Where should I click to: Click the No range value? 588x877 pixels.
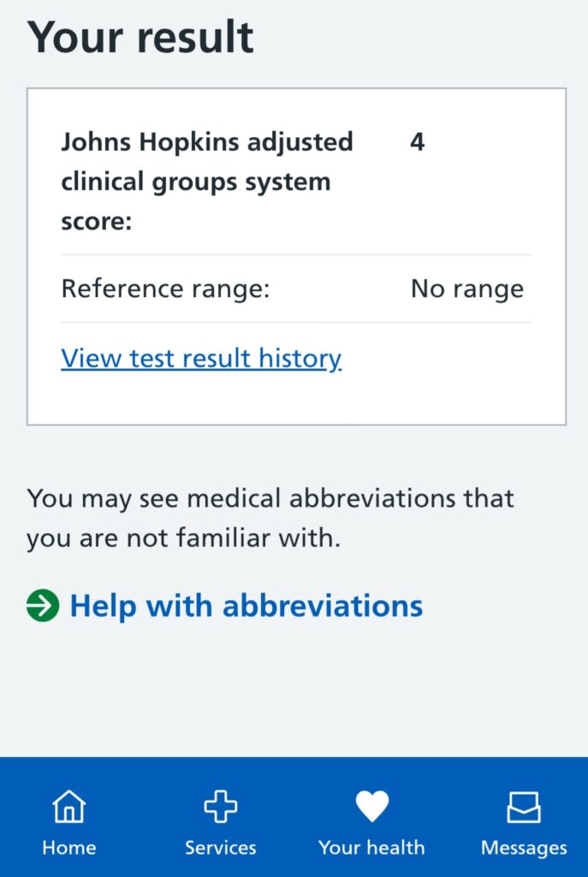(466, 289)
